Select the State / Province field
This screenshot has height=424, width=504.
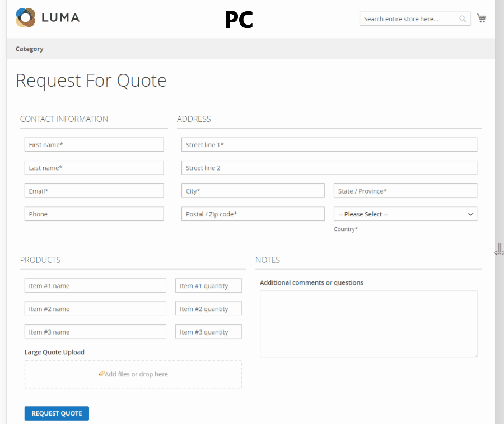click(405, 190)
